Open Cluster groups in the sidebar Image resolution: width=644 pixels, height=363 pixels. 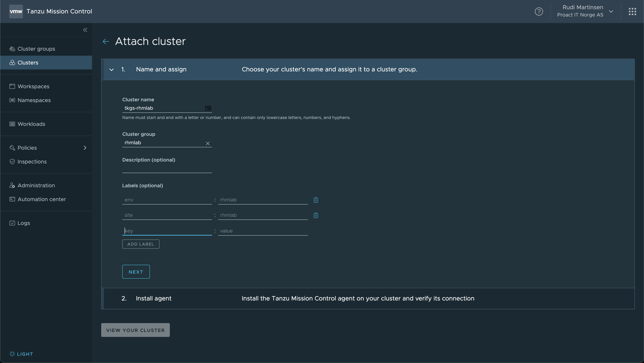[x=46, y=49]
